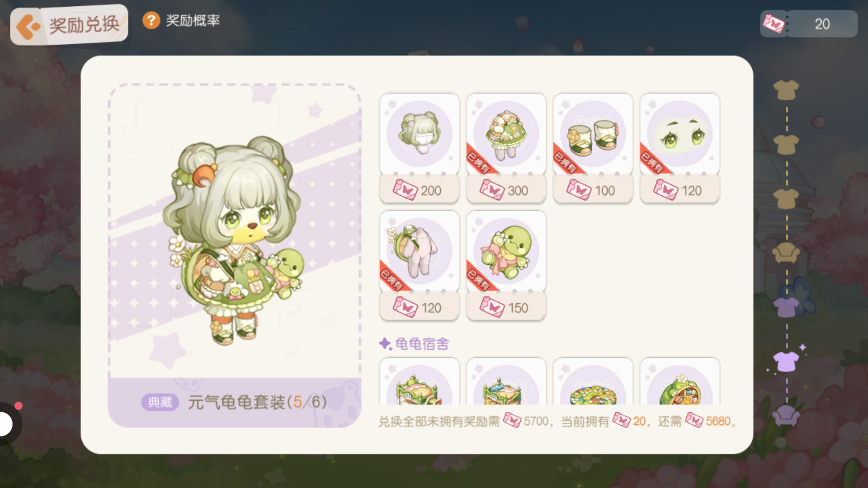
Task: Tap the ticket currency counter showing 20
Action: (809, 24)
